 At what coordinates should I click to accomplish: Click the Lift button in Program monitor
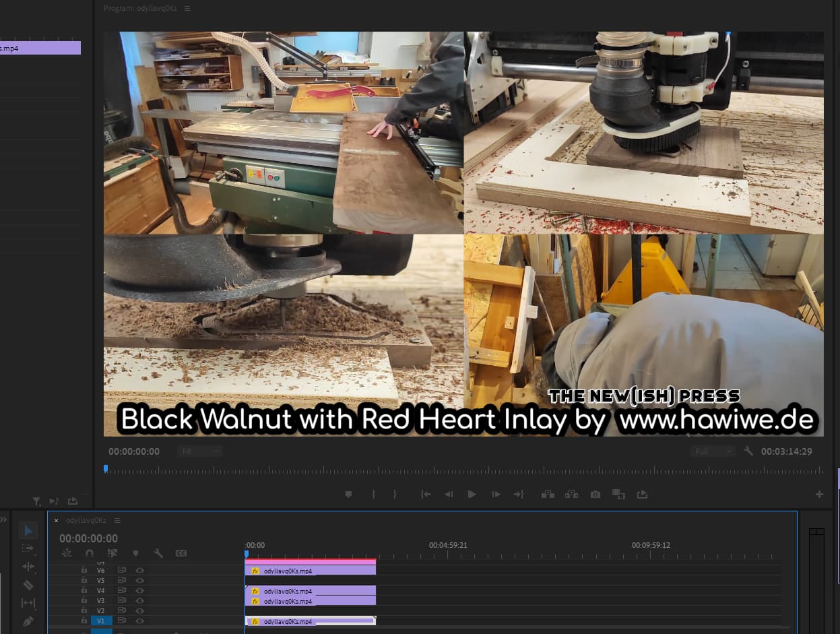click(548, 495)
